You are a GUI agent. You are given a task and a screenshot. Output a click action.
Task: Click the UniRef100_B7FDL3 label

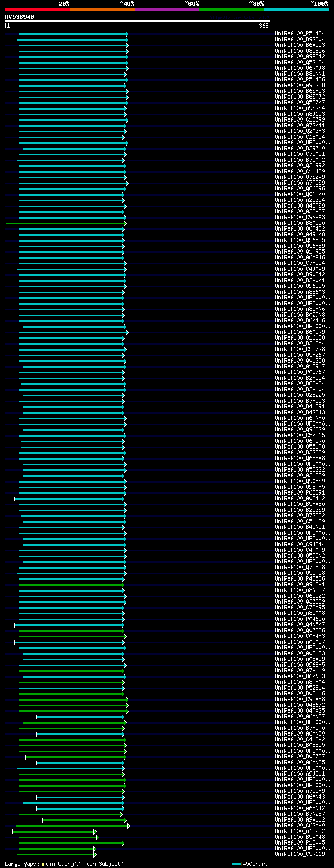click(x=300, y=401)
